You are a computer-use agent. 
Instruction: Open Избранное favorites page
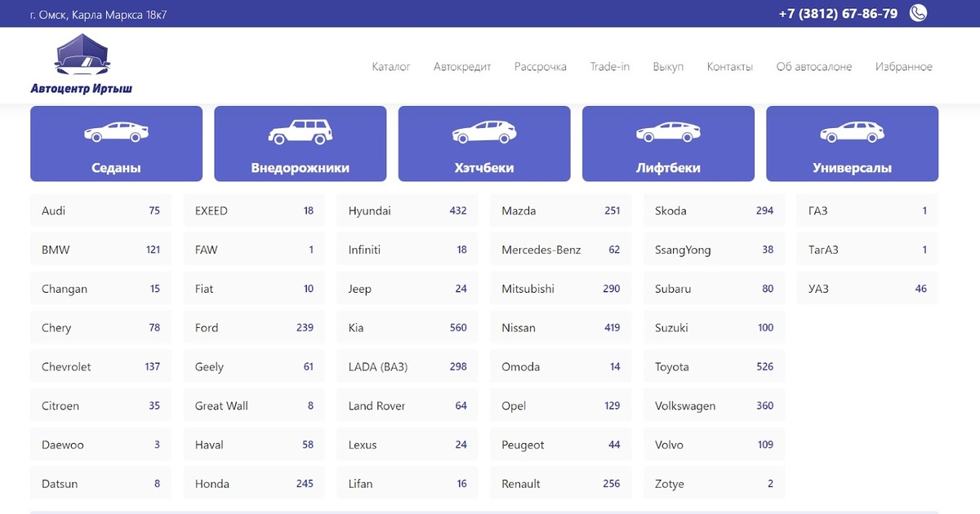pos(904,67)
